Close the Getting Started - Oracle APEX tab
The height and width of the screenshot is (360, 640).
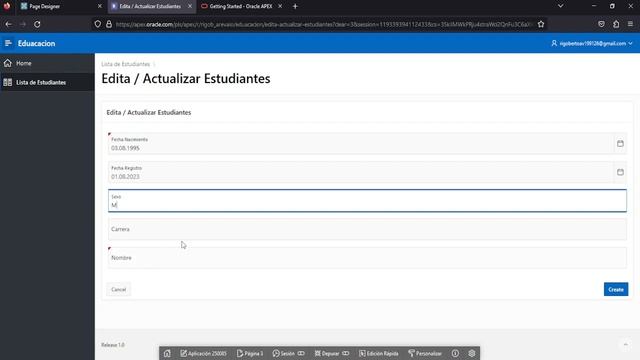(x=280, y=7)
